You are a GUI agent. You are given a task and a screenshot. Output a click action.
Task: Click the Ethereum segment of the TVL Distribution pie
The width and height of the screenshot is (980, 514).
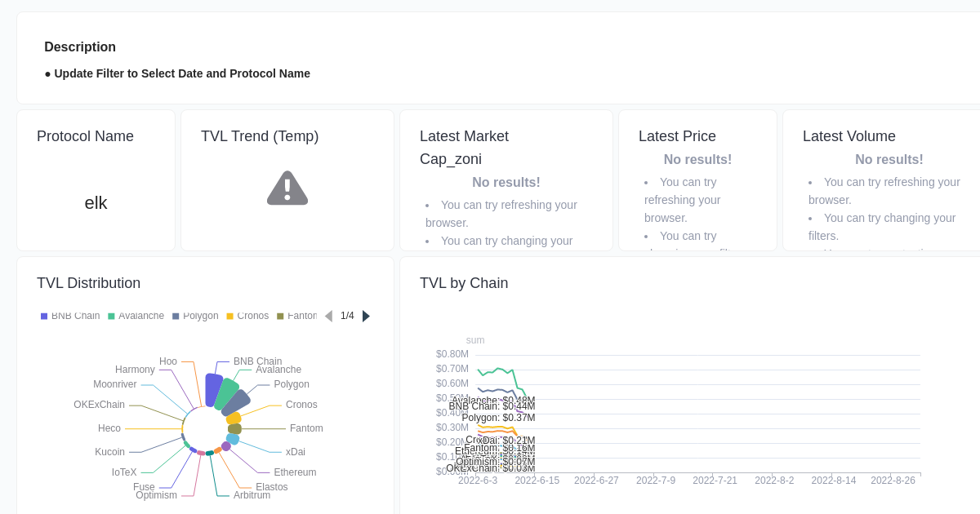click(226, 445)
